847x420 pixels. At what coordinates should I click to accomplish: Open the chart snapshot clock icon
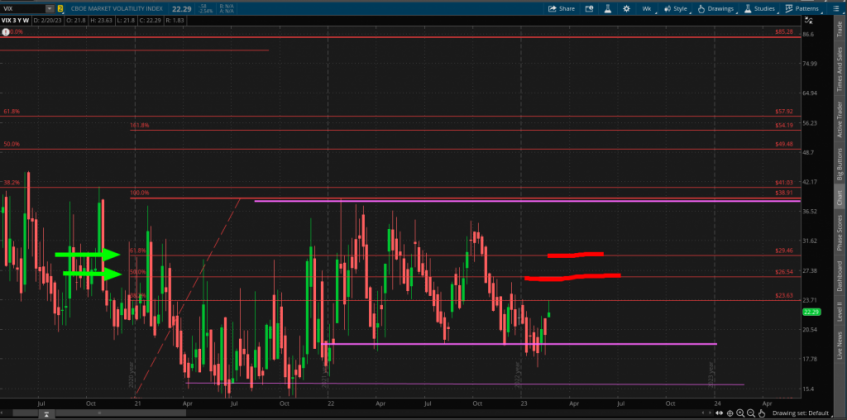coord(589,9)
